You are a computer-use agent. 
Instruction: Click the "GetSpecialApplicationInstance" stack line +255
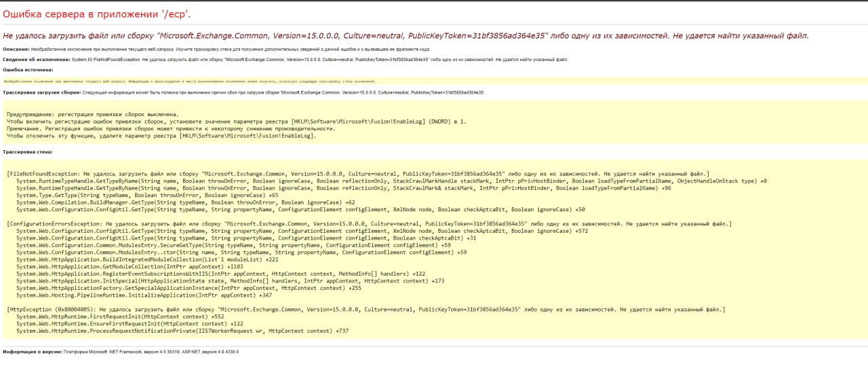(x=189, y=288)
